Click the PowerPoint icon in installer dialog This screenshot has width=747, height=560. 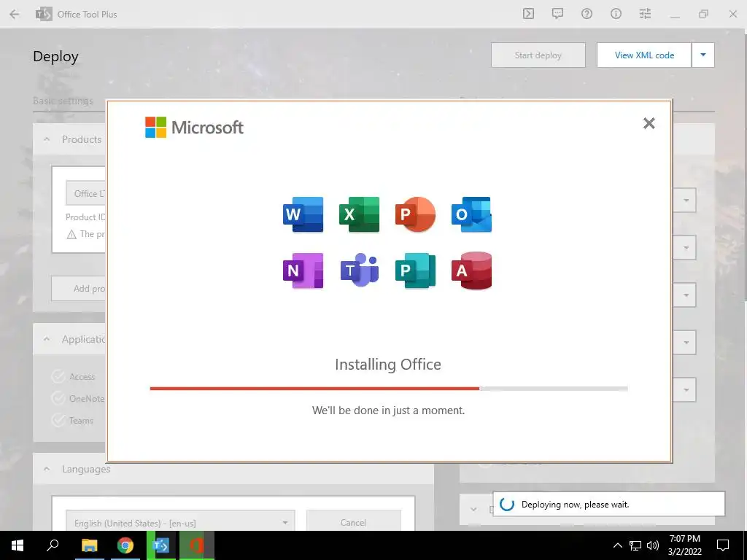415,214
